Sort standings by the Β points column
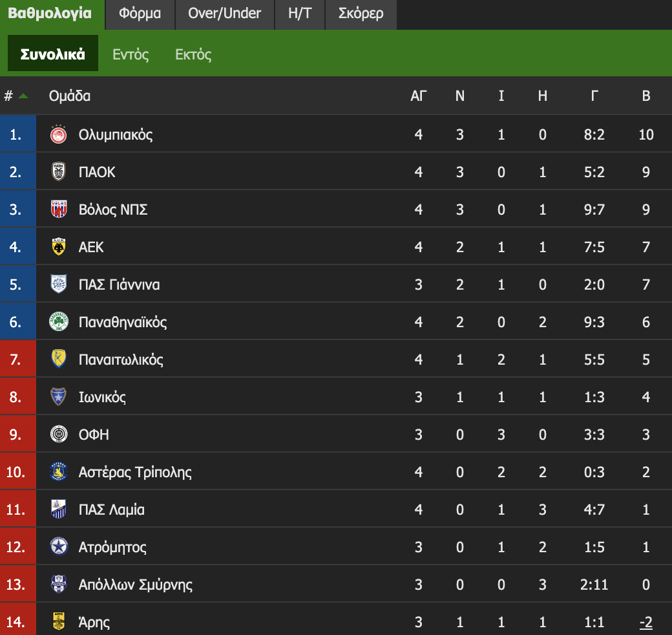 click(646, 96)
